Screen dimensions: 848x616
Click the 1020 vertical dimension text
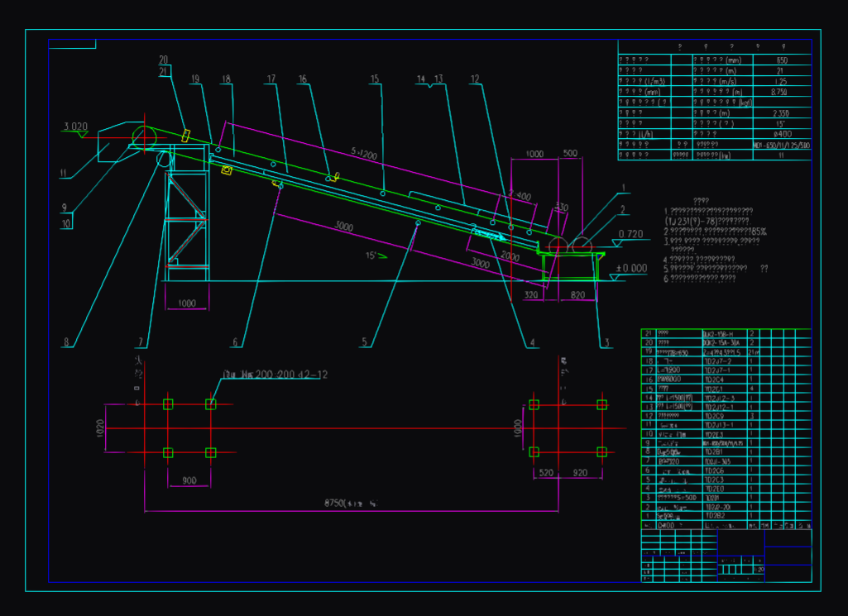point(100,428)
